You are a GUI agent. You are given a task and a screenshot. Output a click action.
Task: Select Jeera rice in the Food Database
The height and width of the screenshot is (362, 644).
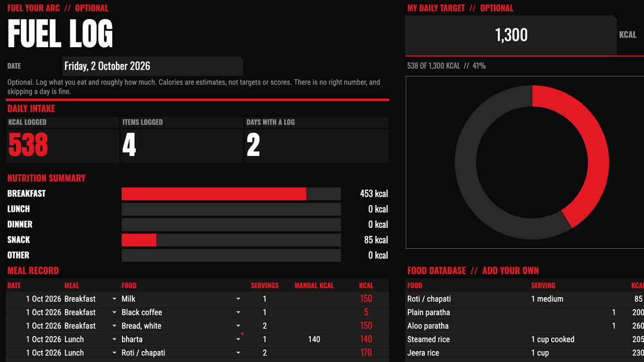[423, 353]
